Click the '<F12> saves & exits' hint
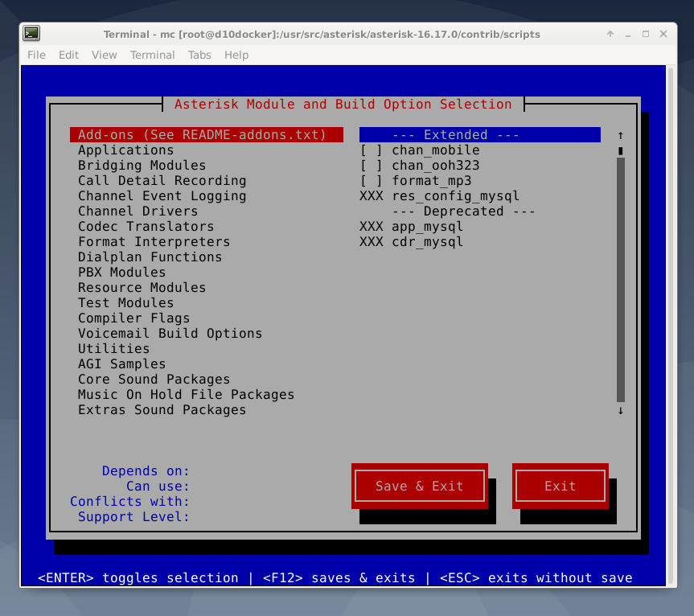Viewport: 694px width, 616px height. click(339, 578)
